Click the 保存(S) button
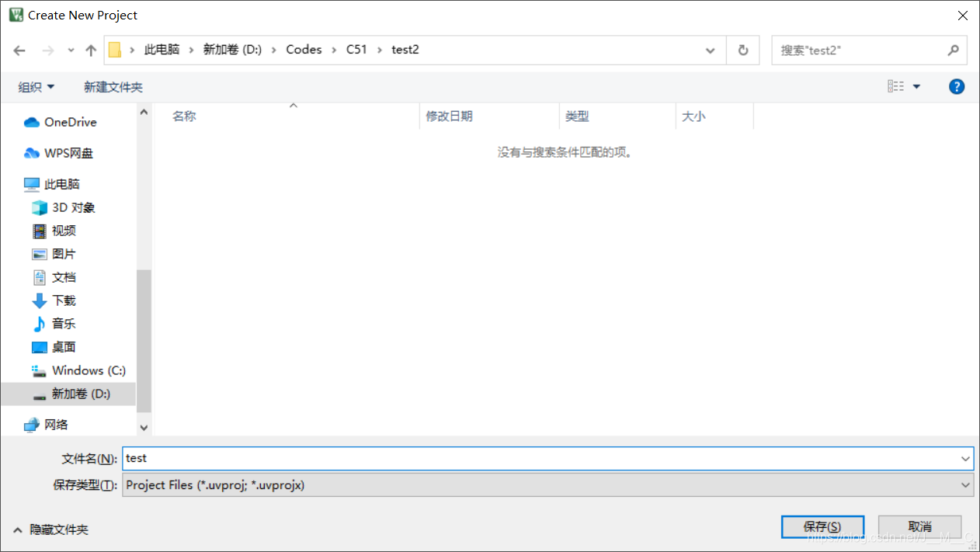980x552 pixels. click(822, 527)
